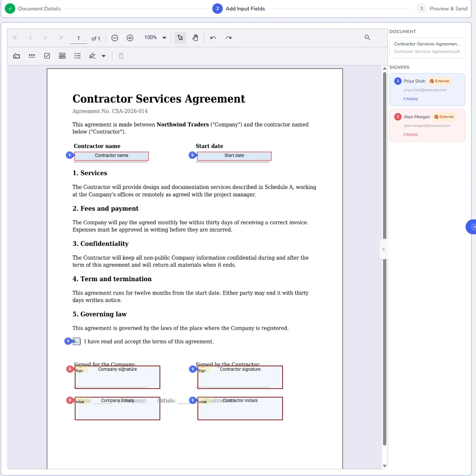The height and width of the screenshot is (476, 476).
Task: Select the Contractor signature field
Action: tap(240, 377)
